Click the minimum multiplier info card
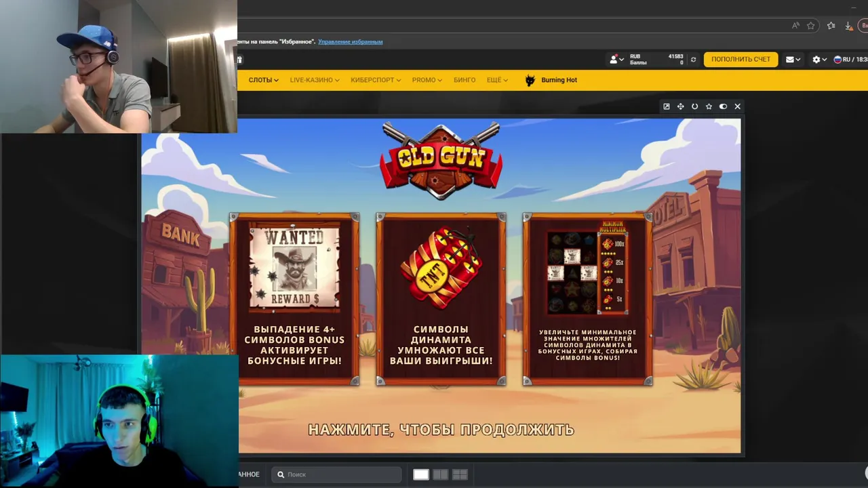This screenshot has height=488, width=868. click(587, 300)
